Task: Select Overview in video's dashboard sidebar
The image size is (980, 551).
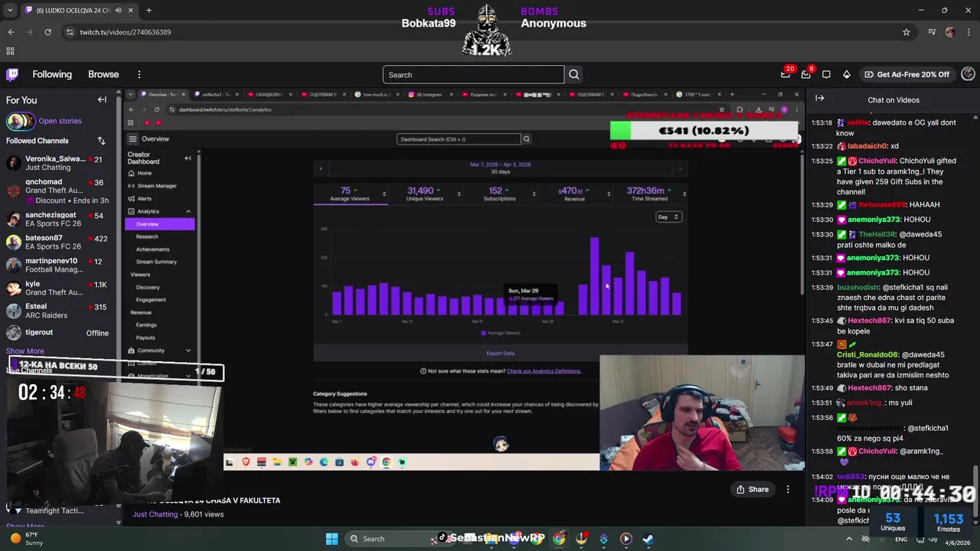Action: (160, 224)
